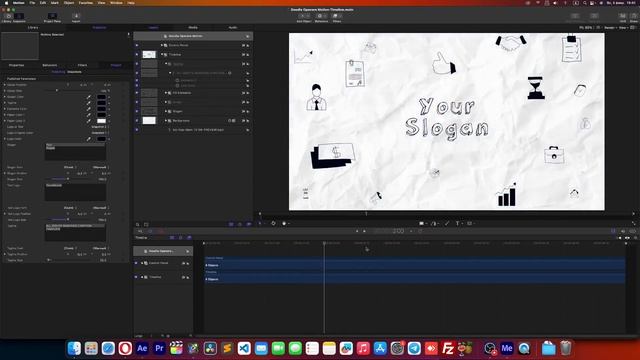Viewport: 640px width, 360px height.
Task: Pick Slogan Color with its eyedropper
Action: [89, 97]
